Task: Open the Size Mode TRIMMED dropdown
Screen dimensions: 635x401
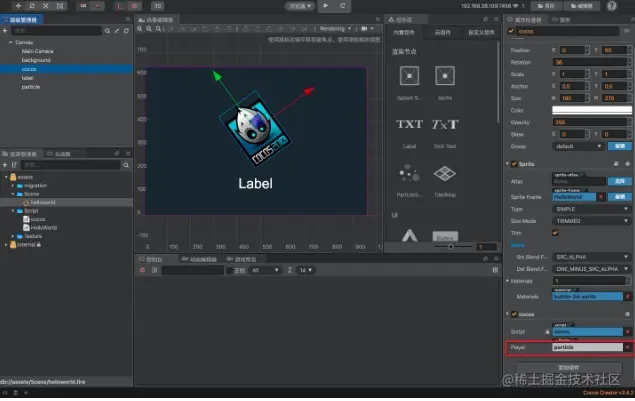Action: click(591, 221)
